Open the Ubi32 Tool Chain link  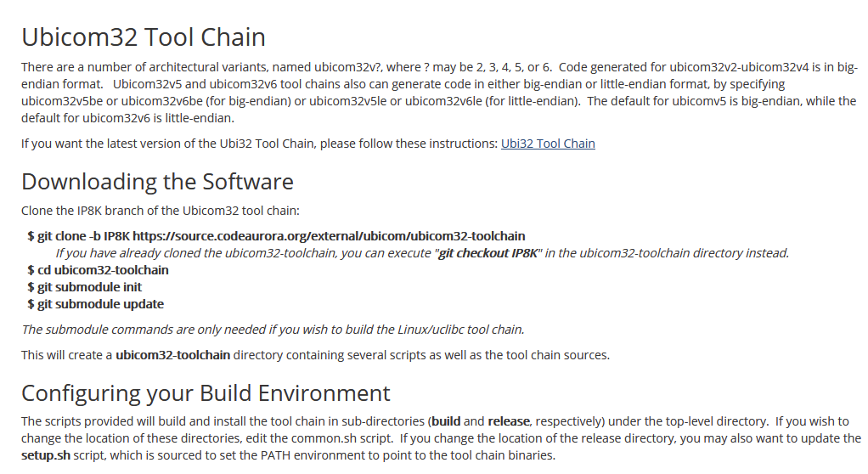(548, 144)
